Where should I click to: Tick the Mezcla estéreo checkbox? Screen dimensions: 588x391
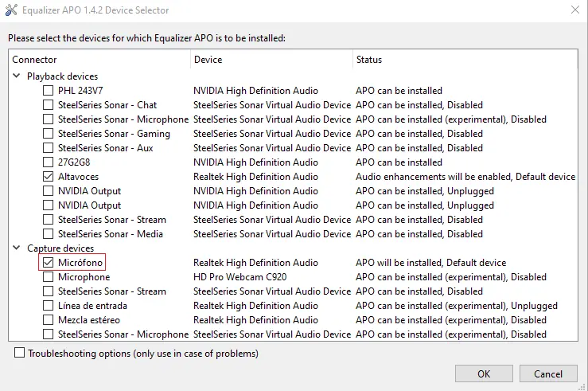coord(48,319)
